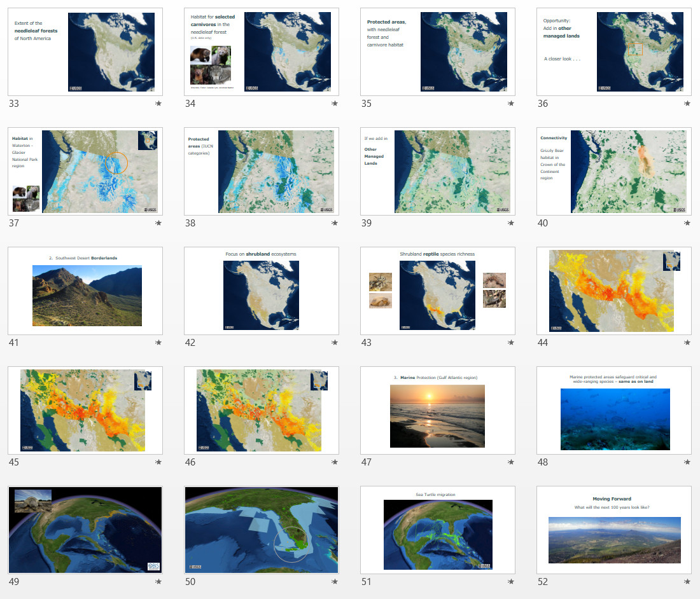Click the slide number label '33'
This screenshot has width=700, height=599.
click(x=14, y=104)
